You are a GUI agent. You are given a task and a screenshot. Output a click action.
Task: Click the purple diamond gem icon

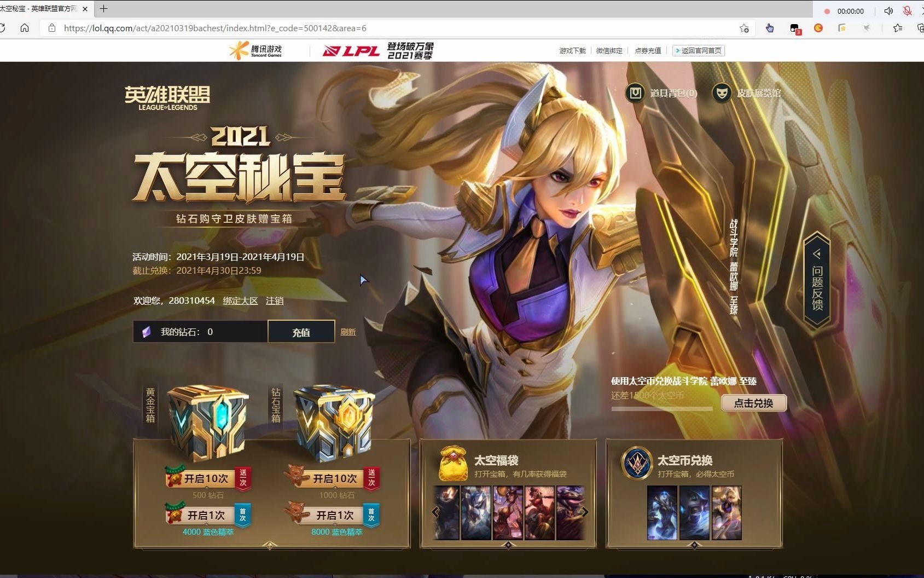[x=146, y=332]
